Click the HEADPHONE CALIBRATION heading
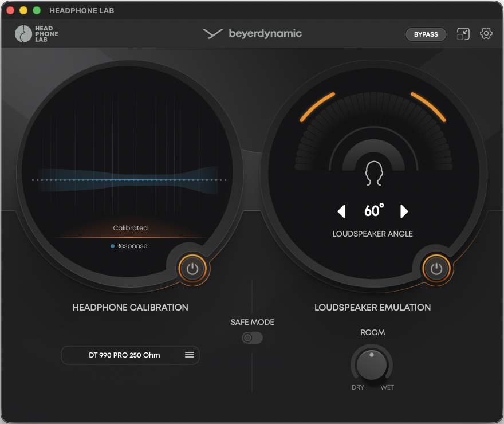 pyautogui.click(x=130, y=307)
